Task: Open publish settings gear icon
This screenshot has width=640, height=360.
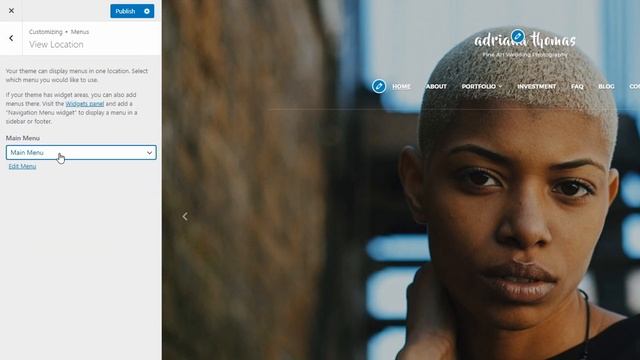Action: pos(147,11)
